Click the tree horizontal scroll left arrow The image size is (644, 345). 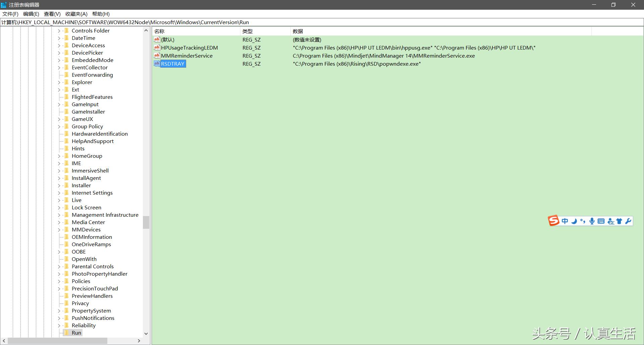pyautogui.click(x=4, y=341)
